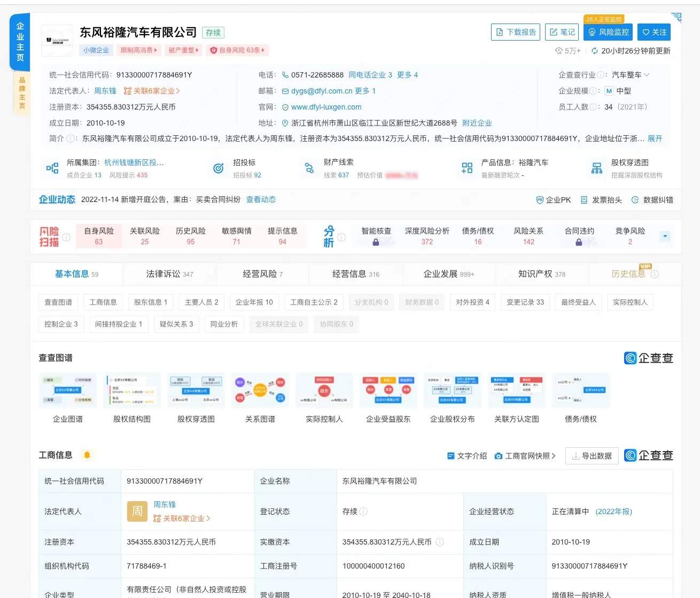This screenshot has width=700, height=598.
Task: Expand the company 简介 with 展开
Action: 655,138
